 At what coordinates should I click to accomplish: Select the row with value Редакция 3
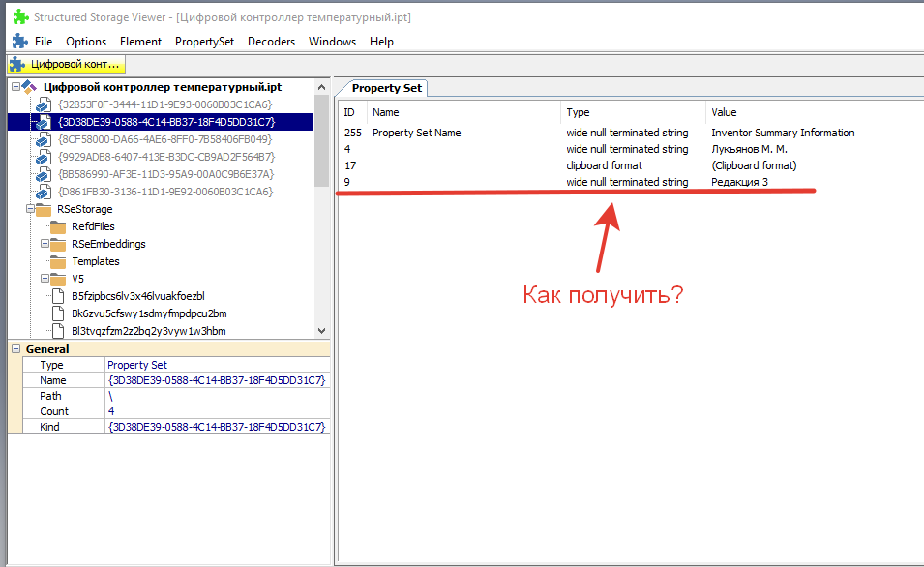[x=631, y=182]
